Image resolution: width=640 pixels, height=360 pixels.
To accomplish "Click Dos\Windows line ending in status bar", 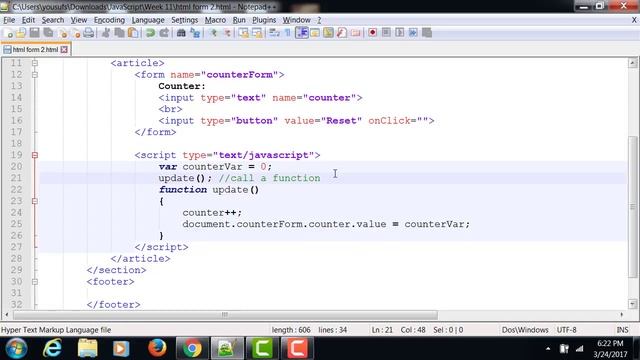I will 525,330.
